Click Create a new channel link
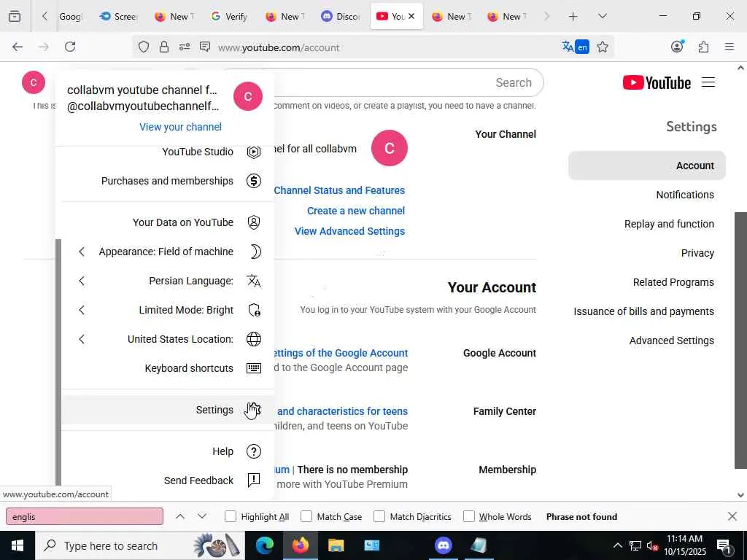The width and height of the screenshot is (747, 560). click(x=356, y=211)
